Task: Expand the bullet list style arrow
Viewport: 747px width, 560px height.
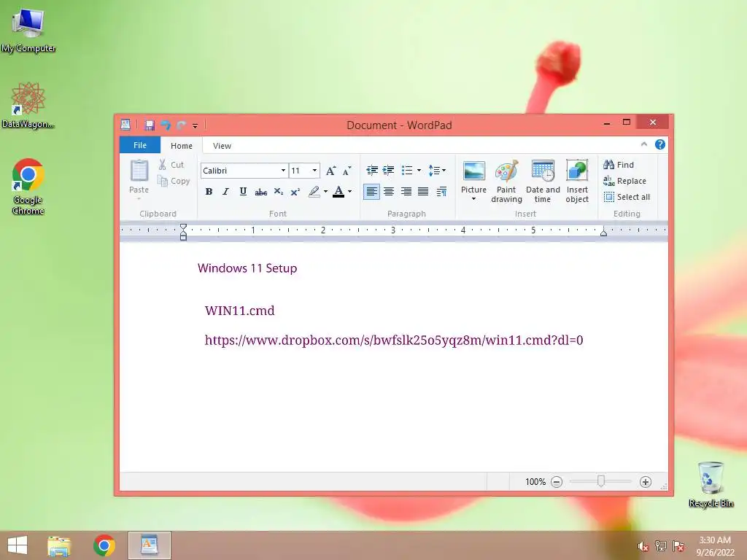Action: tap(419, 170)
